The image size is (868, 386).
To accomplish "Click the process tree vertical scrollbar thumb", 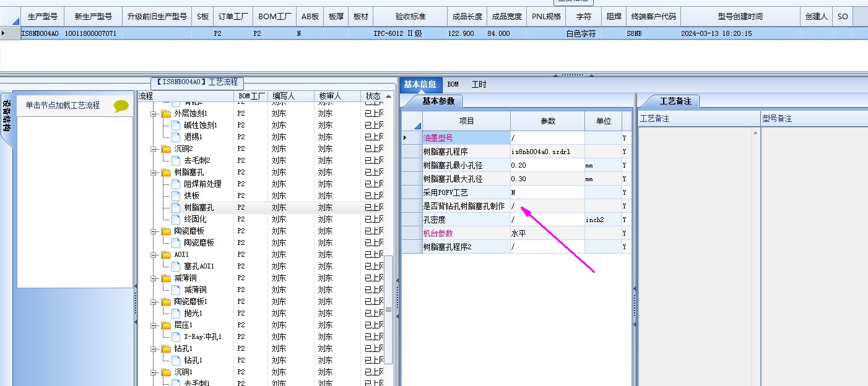I will [x=388, y=309].
